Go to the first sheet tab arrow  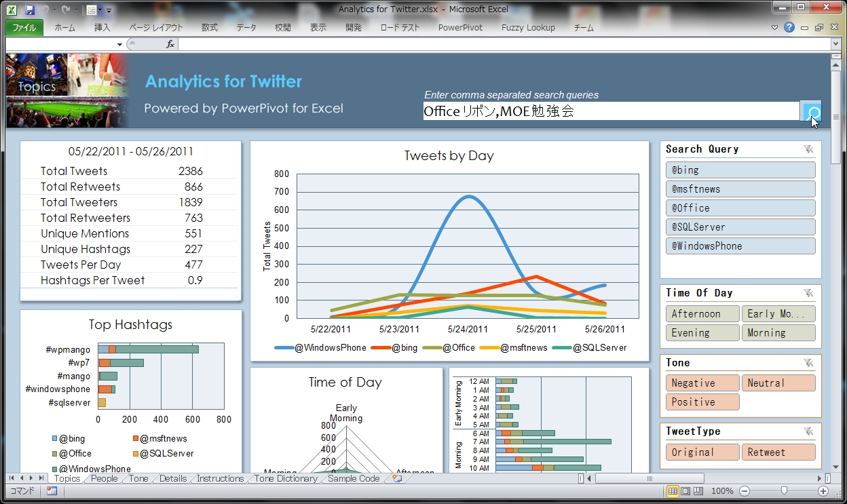tap(12, 478)
